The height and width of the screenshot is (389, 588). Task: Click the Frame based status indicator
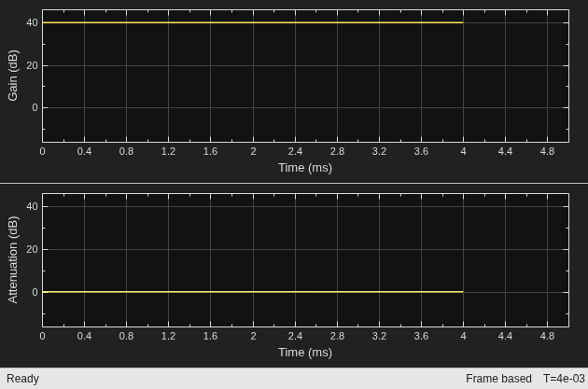(x=498, y=379)
